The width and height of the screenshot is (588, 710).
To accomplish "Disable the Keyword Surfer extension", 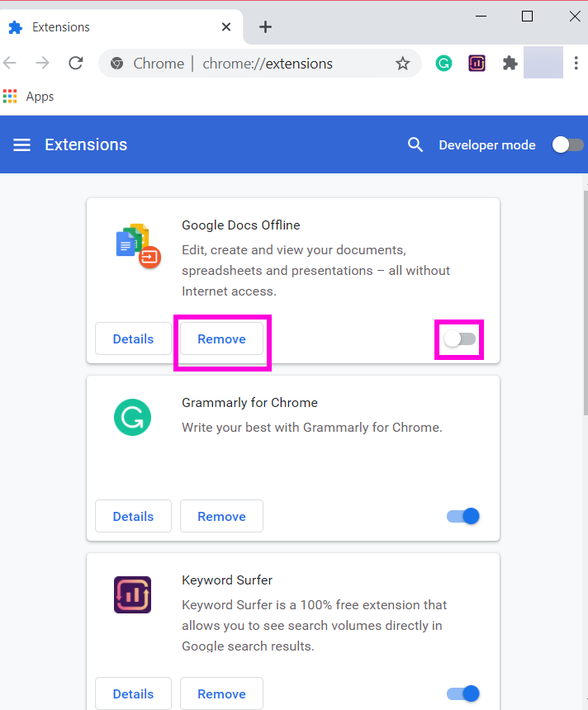I will point(463,693).
